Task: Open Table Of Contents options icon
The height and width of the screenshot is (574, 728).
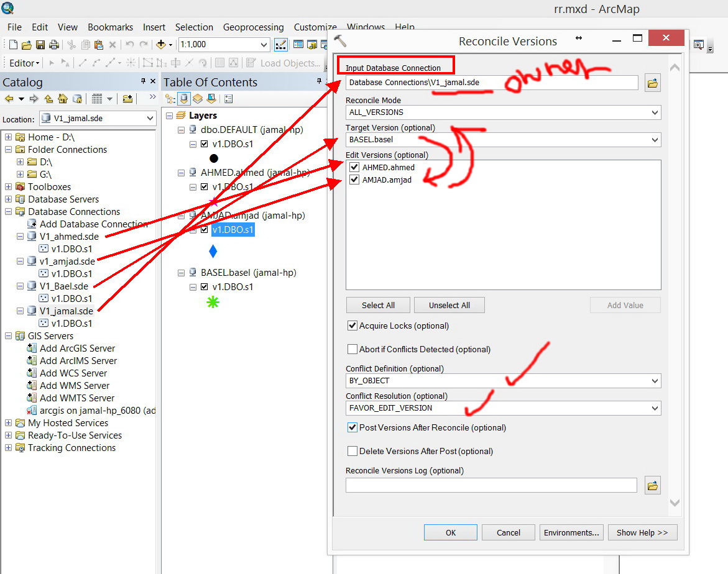Action: 228,99
